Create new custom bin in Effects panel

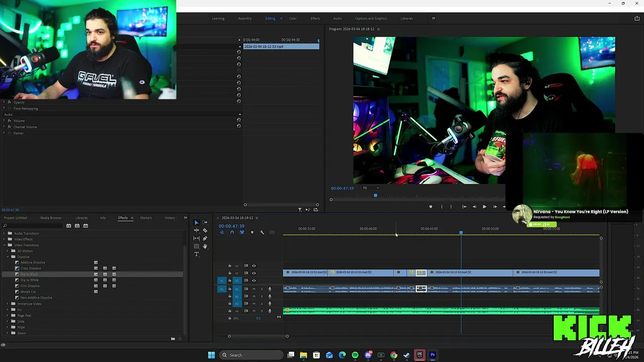[x=173, y=338]
